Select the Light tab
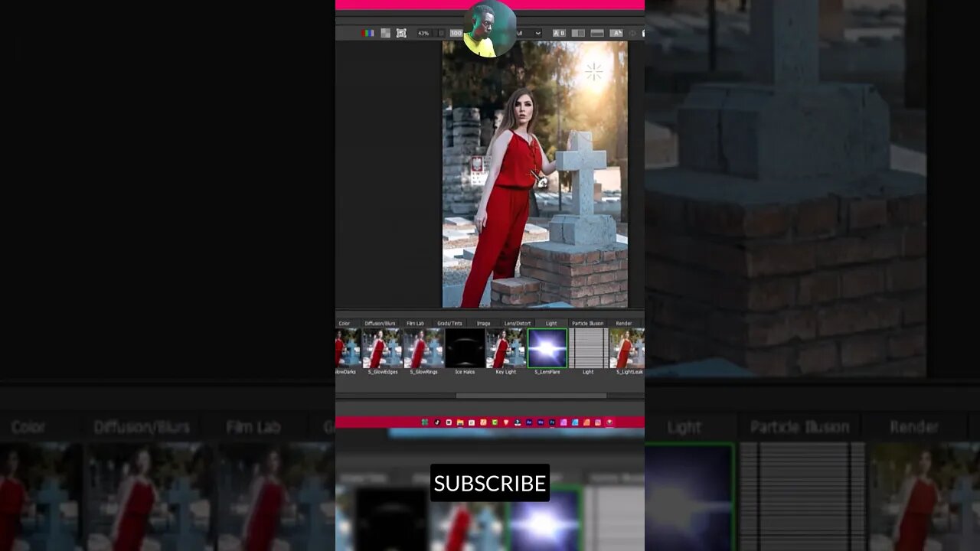980x551 pixels. coord(551,323)
